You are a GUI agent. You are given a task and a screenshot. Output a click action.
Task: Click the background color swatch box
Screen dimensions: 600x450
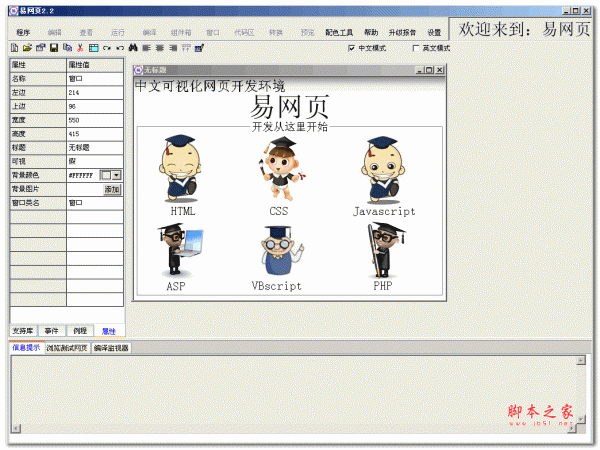tap(105, 174)
